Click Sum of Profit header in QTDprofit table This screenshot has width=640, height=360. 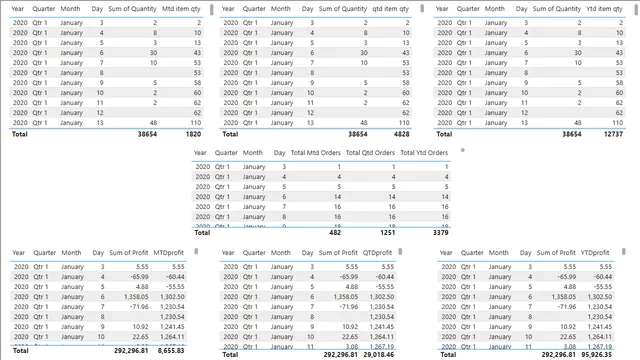point(338,253)
